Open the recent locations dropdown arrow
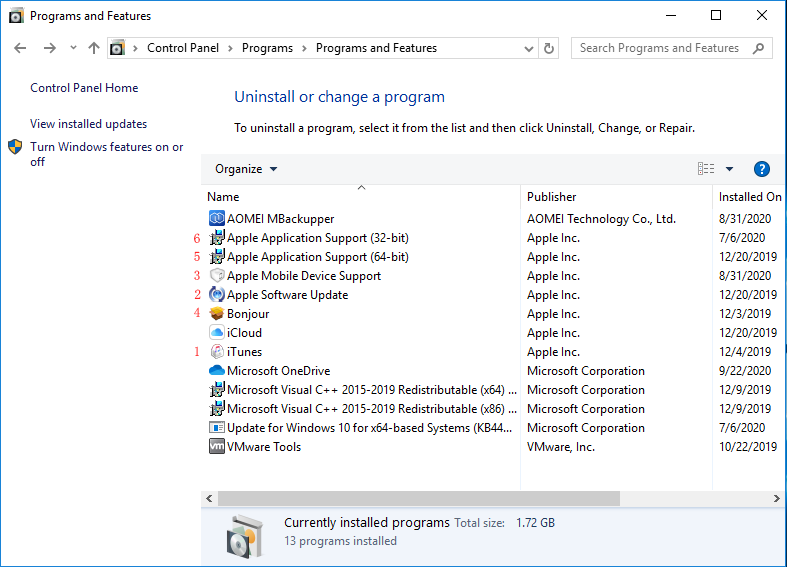This screenshot has width=787, height=567. coord(73,48)
